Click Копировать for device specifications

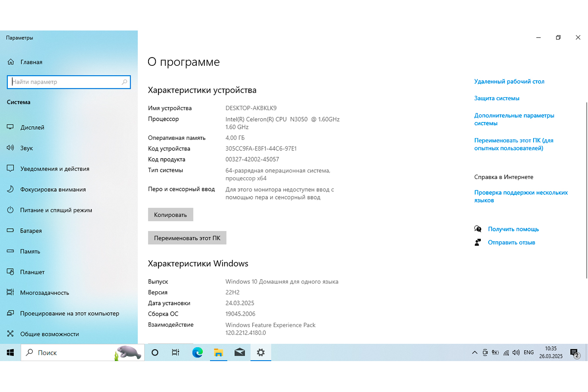[x=170, y=215]
